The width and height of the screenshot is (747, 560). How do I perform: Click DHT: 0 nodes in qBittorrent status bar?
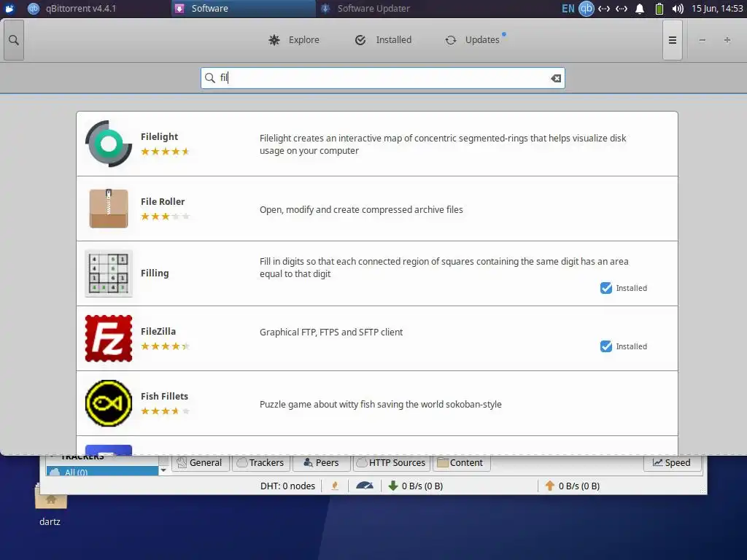(287, 486)
